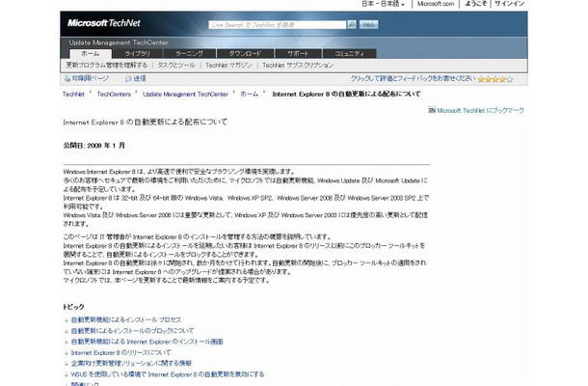
Task: Click the ホーム breadcrumb link
Action: click(x=249, y=95)
